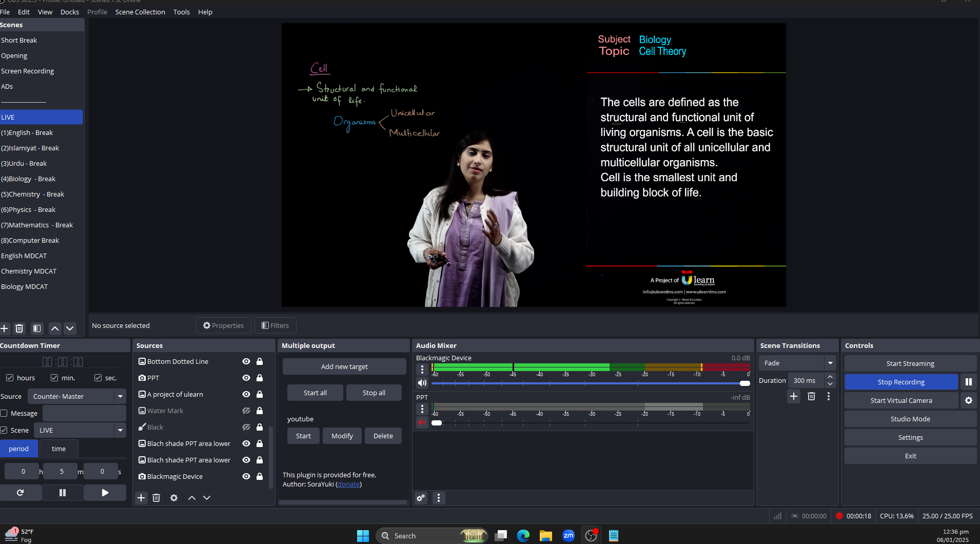Reset the countdown timer
980x544 pixels.
coord(21,493)
